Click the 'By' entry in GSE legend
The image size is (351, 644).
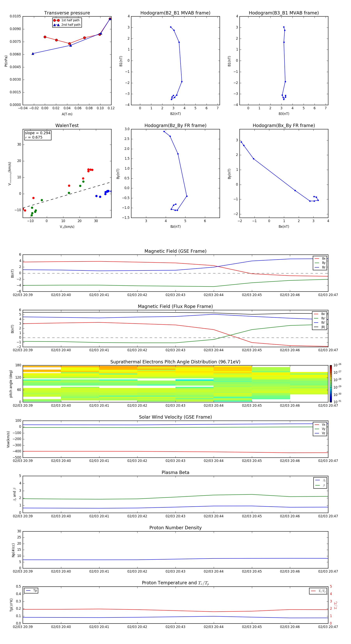[x=320, y=263]
